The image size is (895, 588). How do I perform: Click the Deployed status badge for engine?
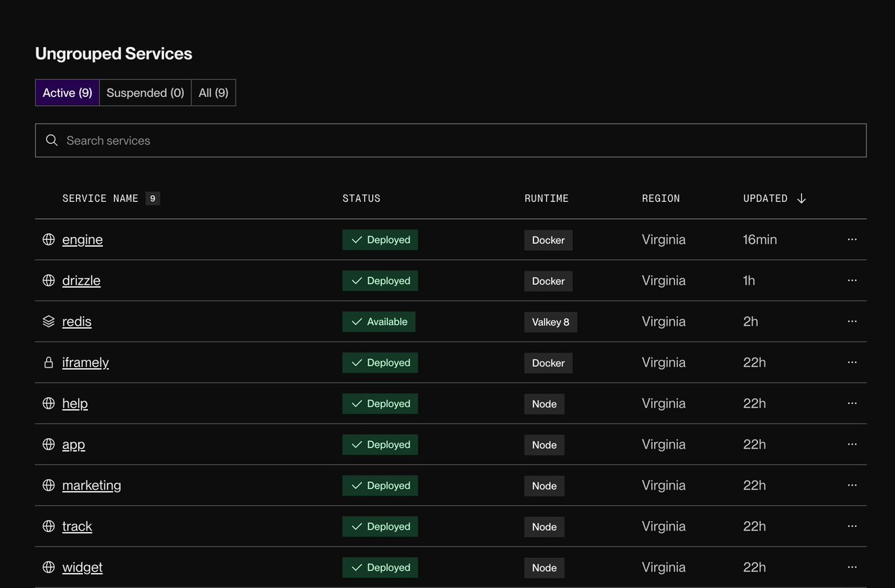coord(380,240)
